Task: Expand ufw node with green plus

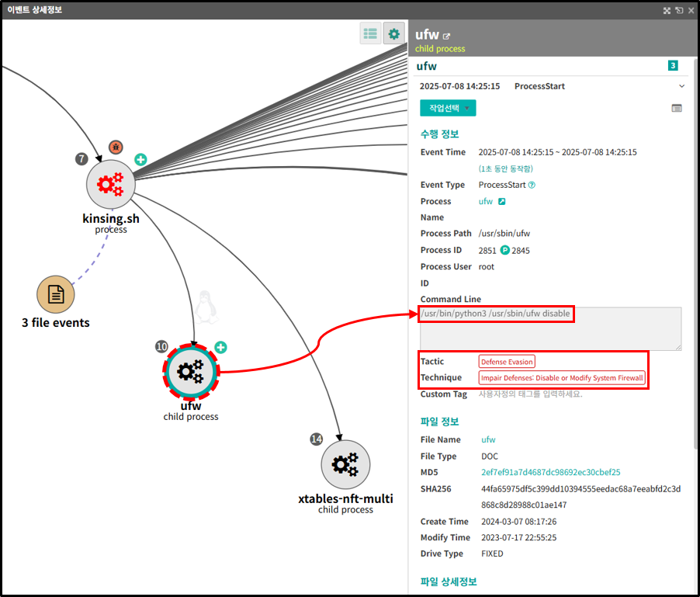Action: (220, 347)
